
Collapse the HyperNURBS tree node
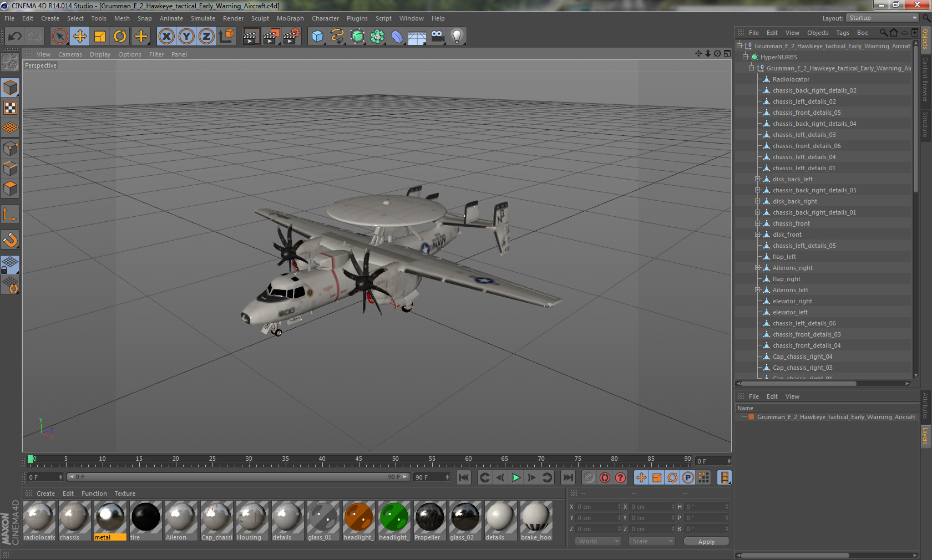coord(746,57)
